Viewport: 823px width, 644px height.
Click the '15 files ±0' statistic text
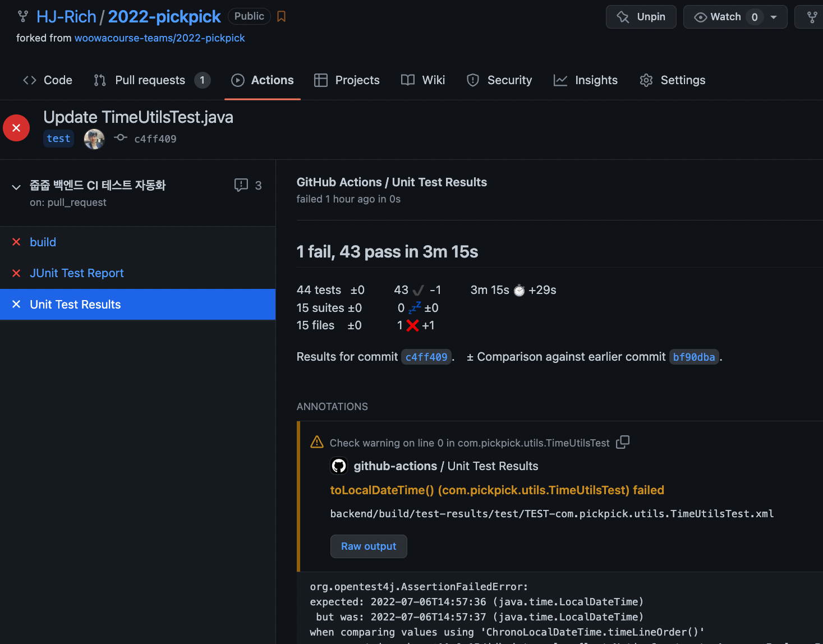pos(329,325)
